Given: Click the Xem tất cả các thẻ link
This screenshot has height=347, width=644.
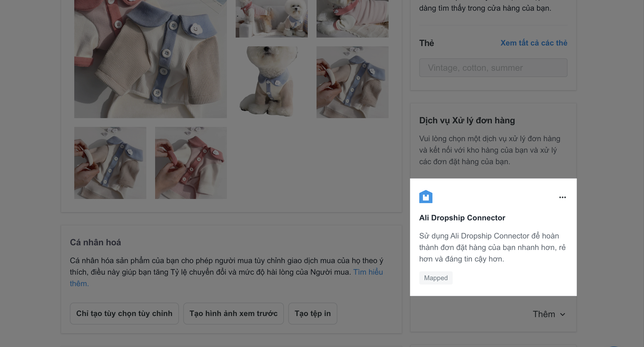Looking at the screenshot, I should coord(534,43).
